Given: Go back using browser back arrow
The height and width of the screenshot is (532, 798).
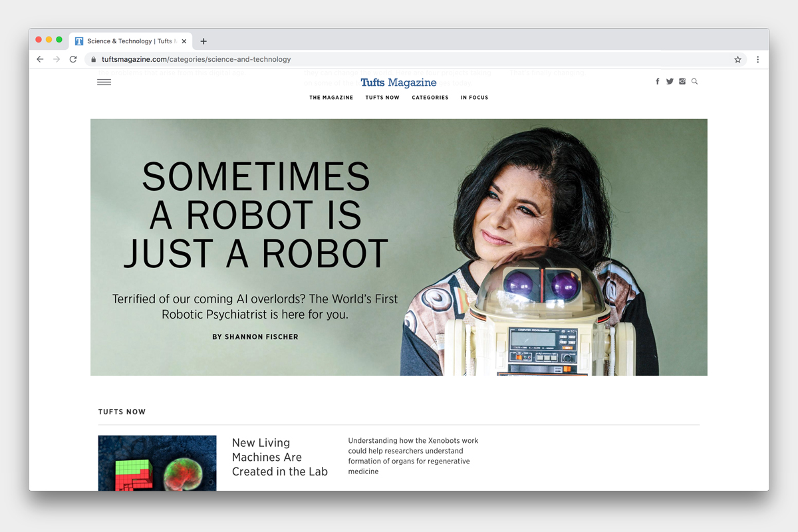Looking at the screenshot, I should click(40, 59).
